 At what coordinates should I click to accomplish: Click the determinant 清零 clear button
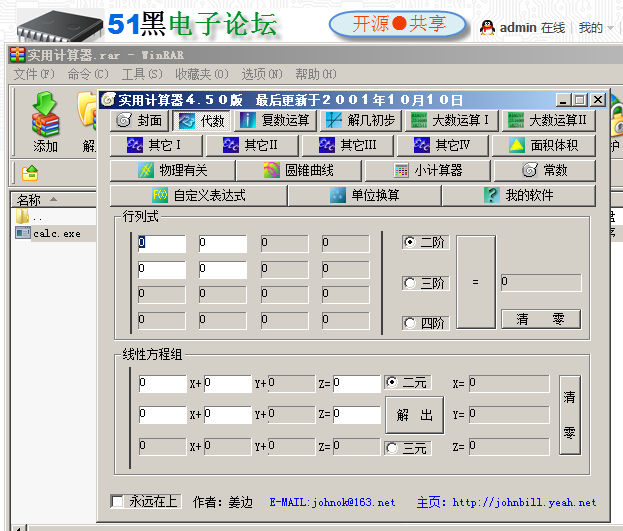coord(541,319)
